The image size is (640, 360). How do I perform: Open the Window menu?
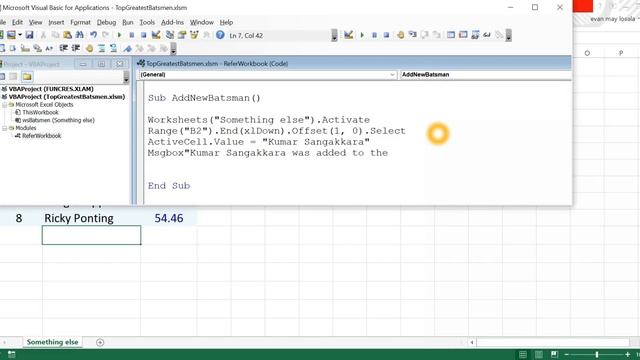[202, 22]
